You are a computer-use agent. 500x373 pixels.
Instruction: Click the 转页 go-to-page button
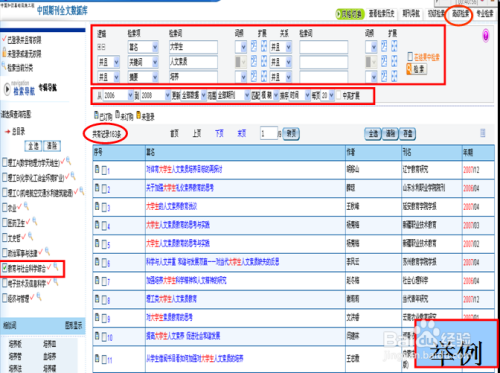tap(291, 134)
